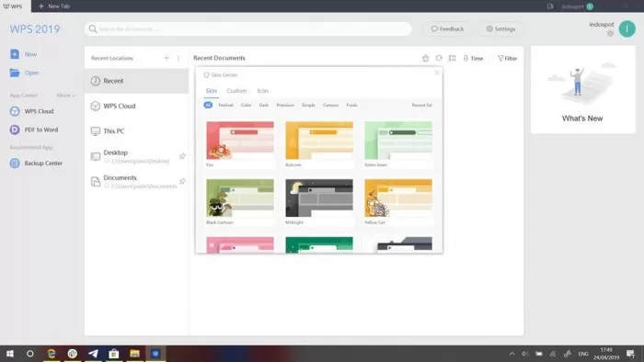Open Backup Center recommended app
This screenshot has height=362, width=644.
(x=36, y=164)
